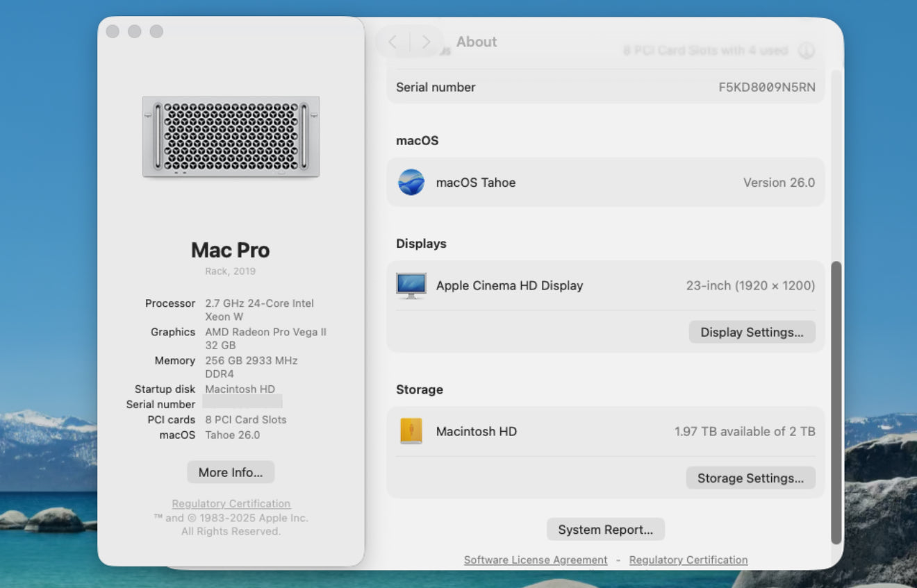The width and height of the screenshot is (917, 588).
Task: Open the System Report
Action: (605, 530)
